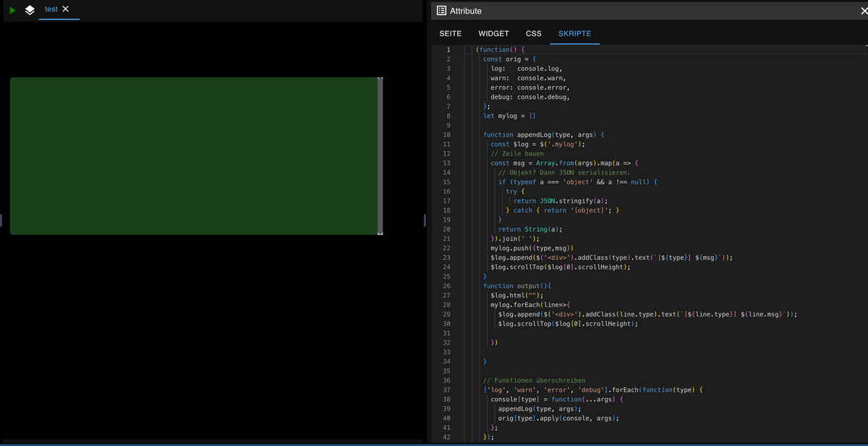Image resolution: width=868 pixels, height=446 pixels.
Task: Select the test view tab
Action: [51, 9]
